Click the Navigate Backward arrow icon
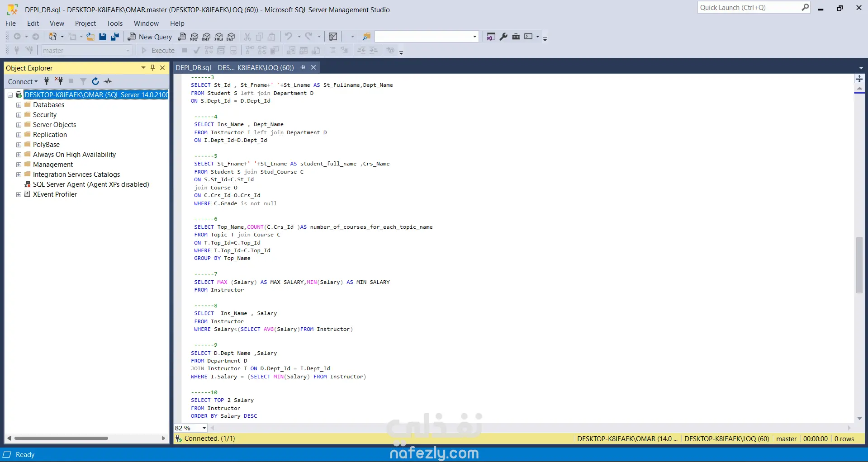 click(17, 37)
